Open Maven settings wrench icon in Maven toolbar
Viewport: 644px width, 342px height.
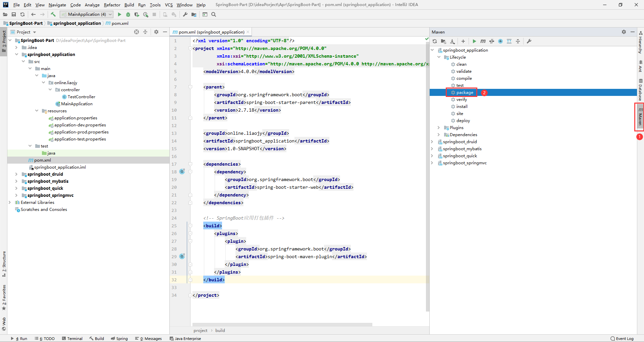[529, 41]
